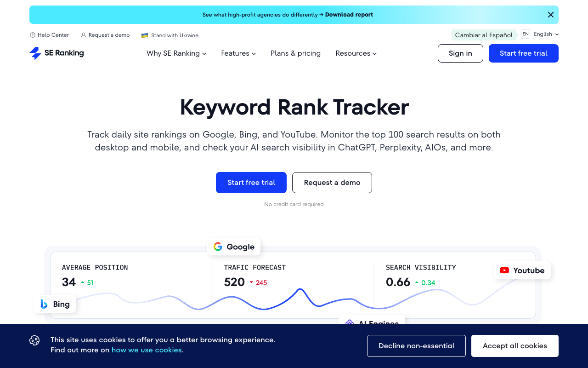This screenshot has height=368, width=588.
Task: Expand the Resources menu
Action: 356,53
